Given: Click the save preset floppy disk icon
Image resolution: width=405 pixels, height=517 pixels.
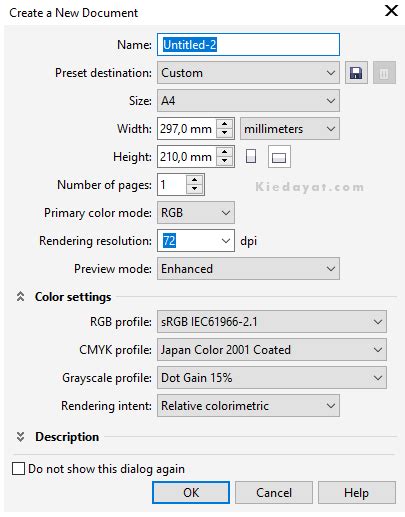Looking at the screenshot, I should (356, 73).
